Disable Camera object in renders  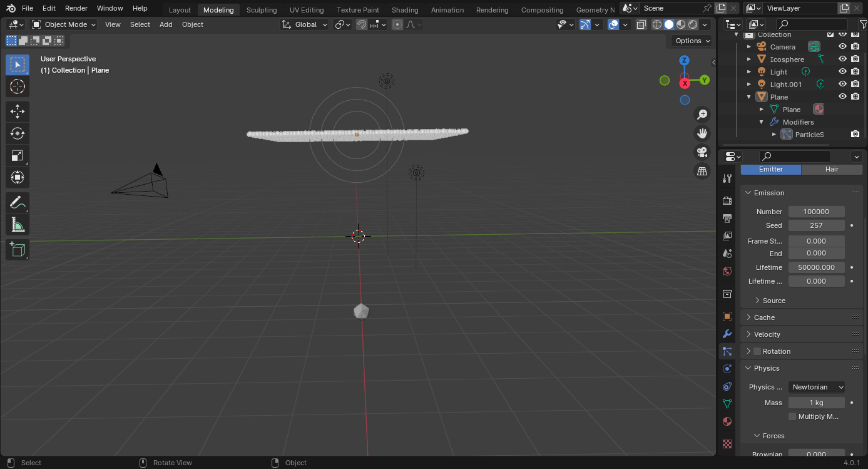[x=855, y=46]
